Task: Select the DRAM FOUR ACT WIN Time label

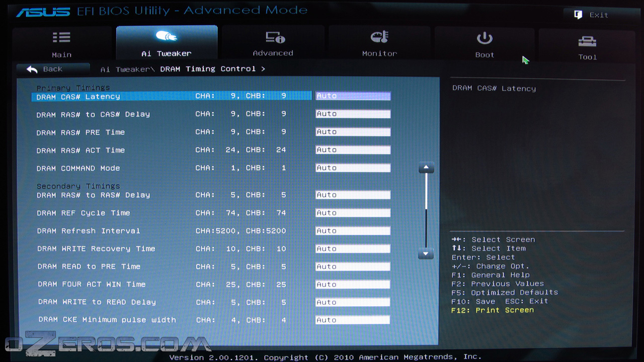Action: [92, 284]
